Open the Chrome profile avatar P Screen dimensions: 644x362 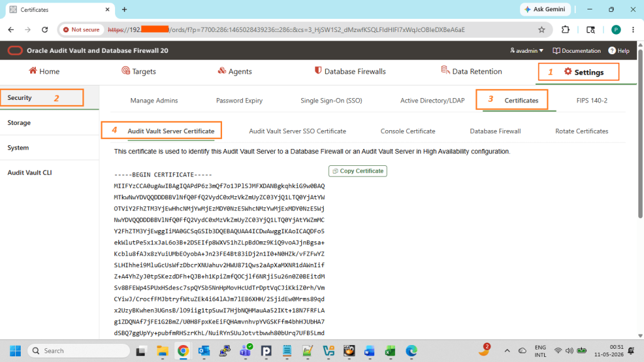(616, 30)
